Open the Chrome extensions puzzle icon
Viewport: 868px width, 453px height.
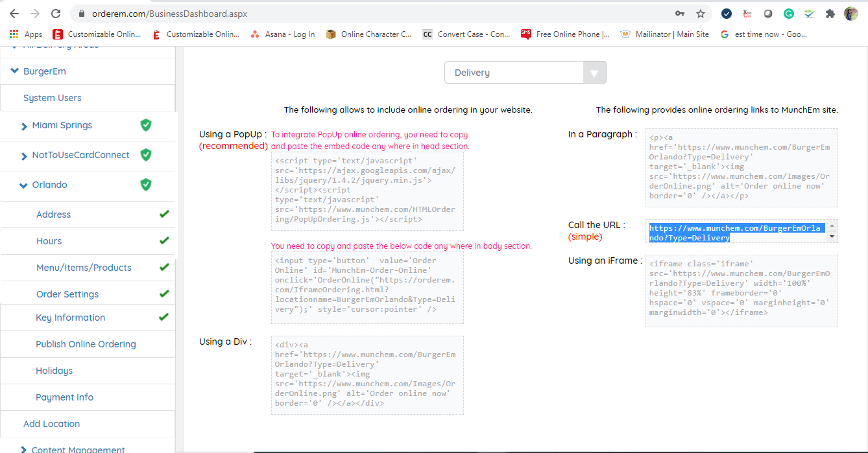[x=830, y=14]
